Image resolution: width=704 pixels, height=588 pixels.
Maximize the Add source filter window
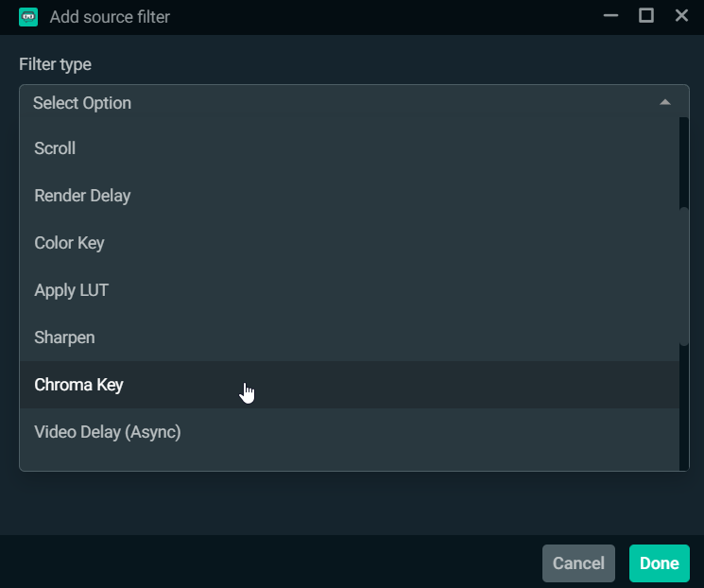point(646,16)
